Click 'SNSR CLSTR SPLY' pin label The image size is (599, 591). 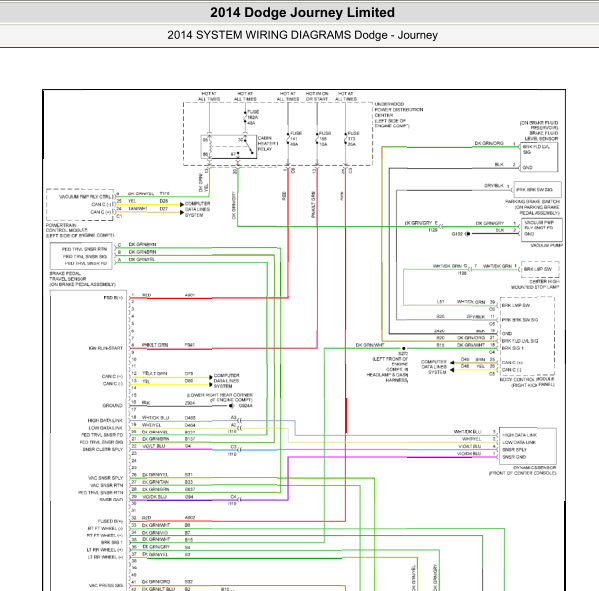point(103,449)
